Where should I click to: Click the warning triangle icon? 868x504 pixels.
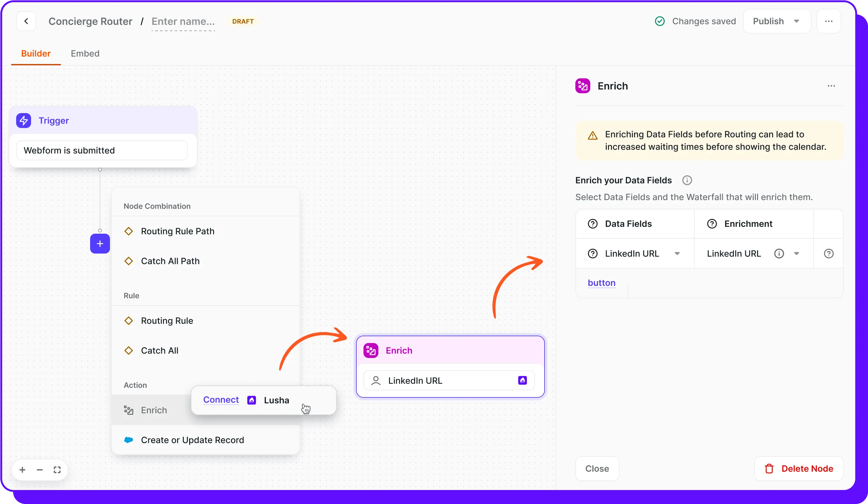tap(592, 135)
